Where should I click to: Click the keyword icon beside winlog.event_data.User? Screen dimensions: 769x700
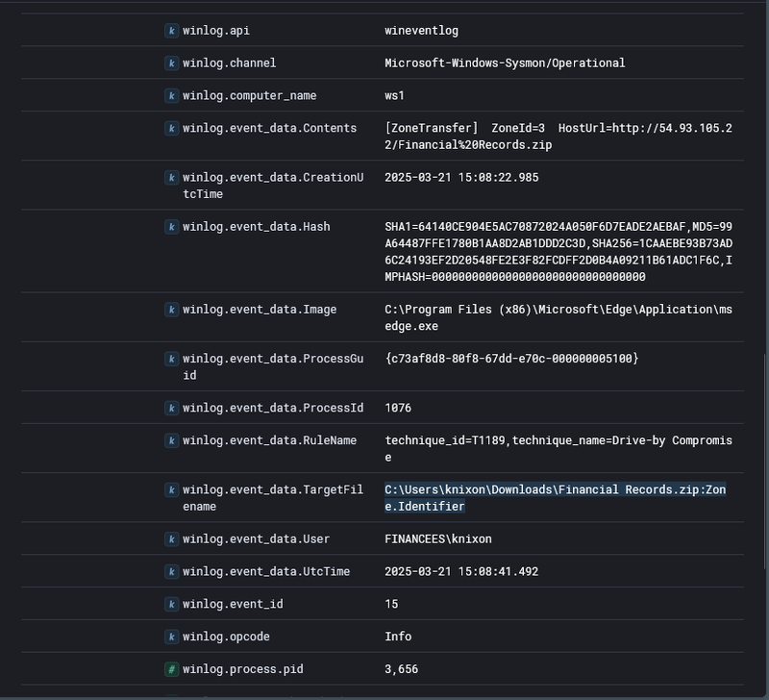click(x=171, y=539)
